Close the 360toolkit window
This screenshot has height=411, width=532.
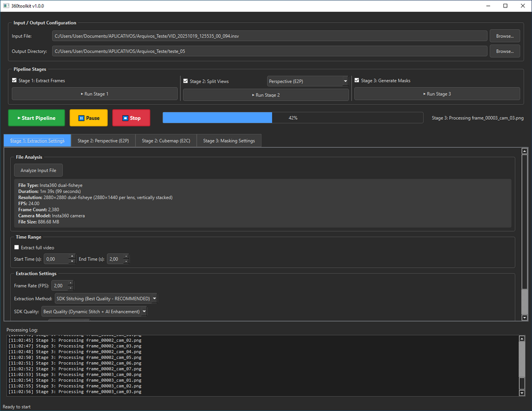coord(523,6)
